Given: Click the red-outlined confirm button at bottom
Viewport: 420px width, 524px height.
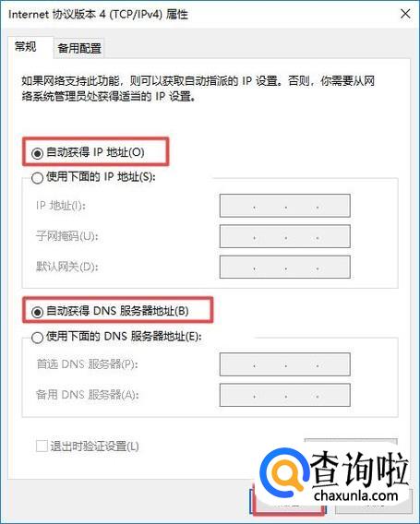Looking at the screenshot, I should tap(288, 502).
